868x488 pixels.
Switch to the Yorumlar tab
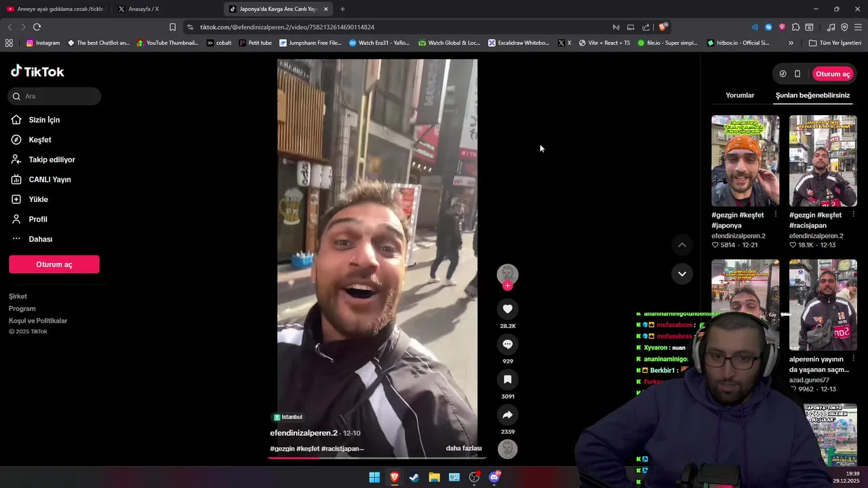pyautogui.click(x=740, y=96)
